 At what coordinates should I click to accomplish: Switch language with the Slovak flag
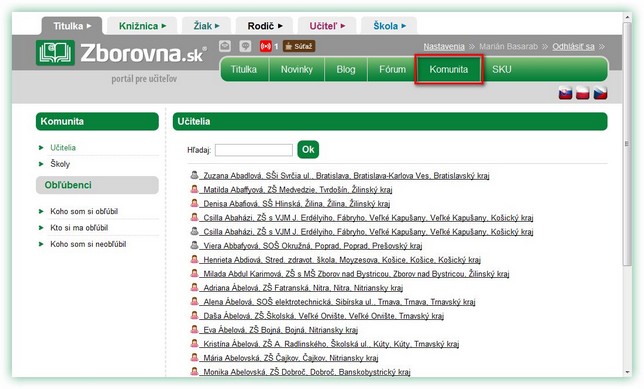(566, 93)
